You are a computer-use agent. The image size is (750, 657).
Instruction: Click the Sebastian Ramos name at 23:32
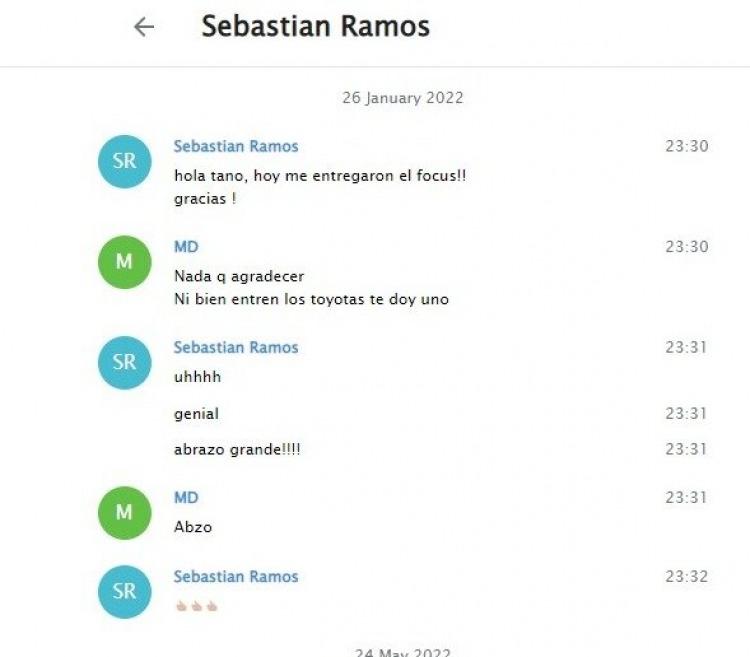(x=236, y=577)
